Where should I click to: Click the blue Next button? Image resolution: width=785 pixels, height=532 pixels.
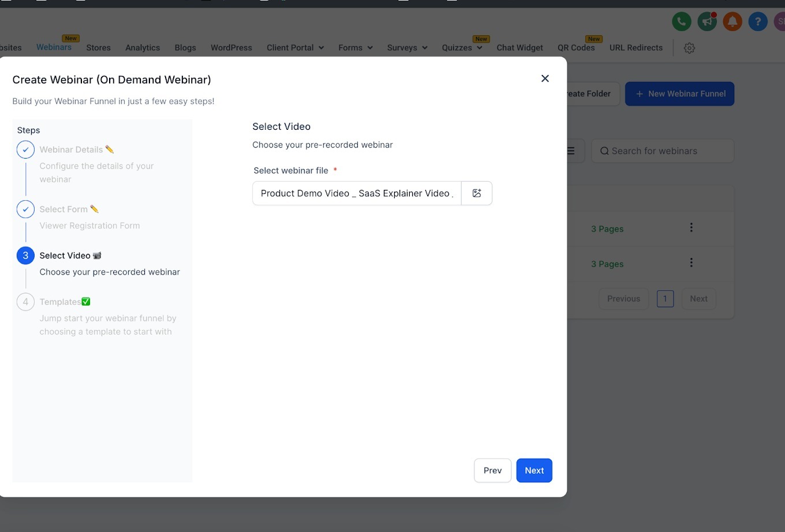tap(534, 470)
